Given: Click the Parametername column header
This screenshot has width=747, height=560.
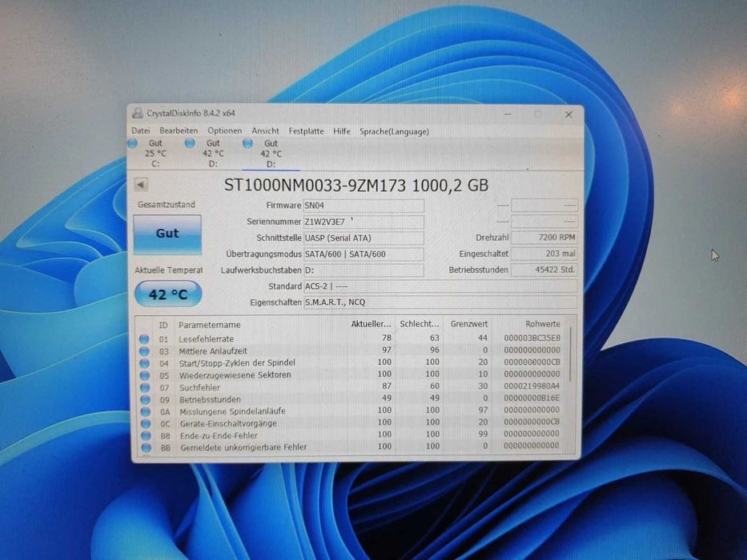Looking at the screenshot, I should click(210, 325).
